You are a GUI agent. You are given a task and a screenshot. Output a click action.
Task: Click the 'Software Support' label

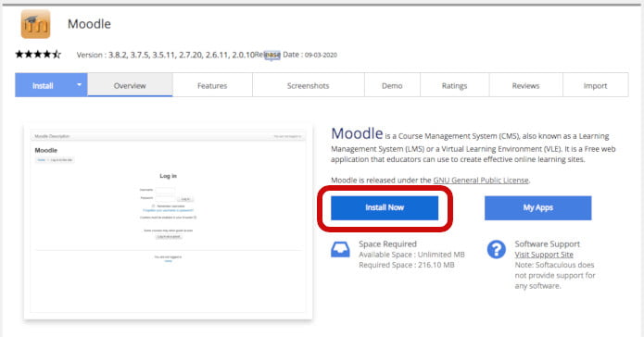(x=548, y=243)
